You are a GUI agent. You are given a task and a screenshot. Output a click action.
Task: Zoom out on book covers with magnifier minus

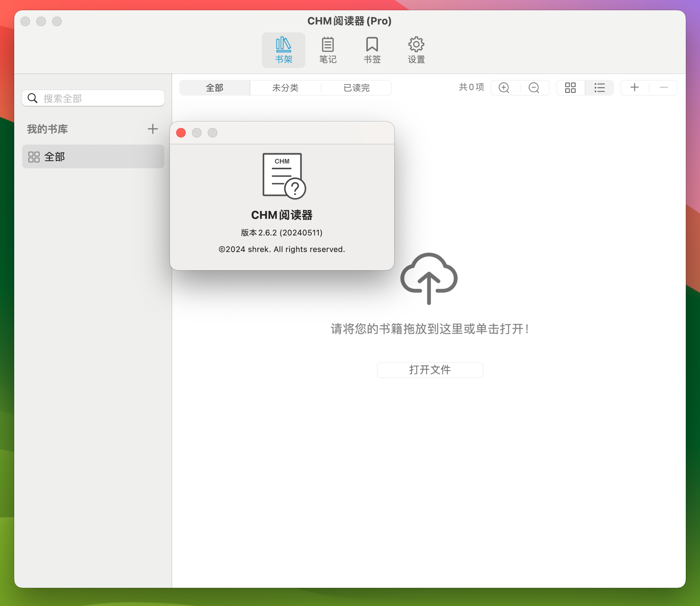pos(534,88)
